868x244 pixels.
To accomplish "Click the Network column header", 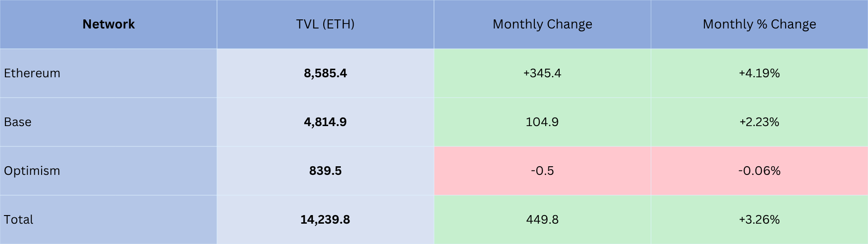I will click(108, 24).
